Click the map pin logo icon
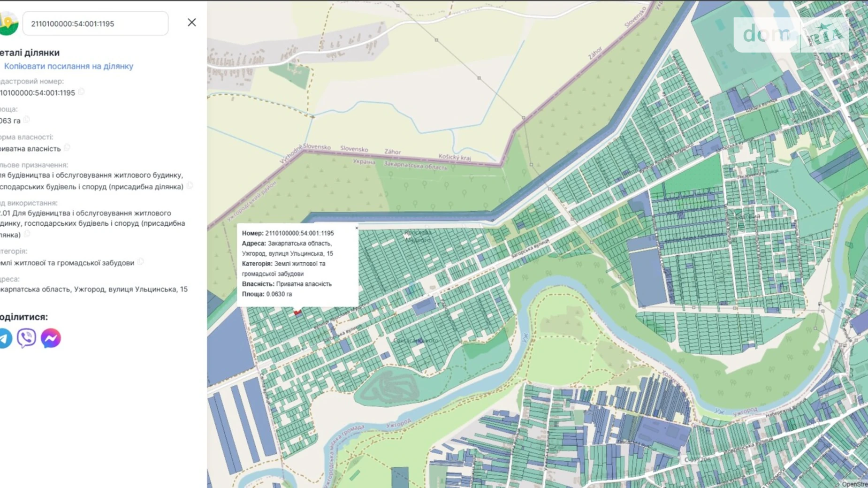The width and height of the screenshot is (868, 488). point(8,23)
